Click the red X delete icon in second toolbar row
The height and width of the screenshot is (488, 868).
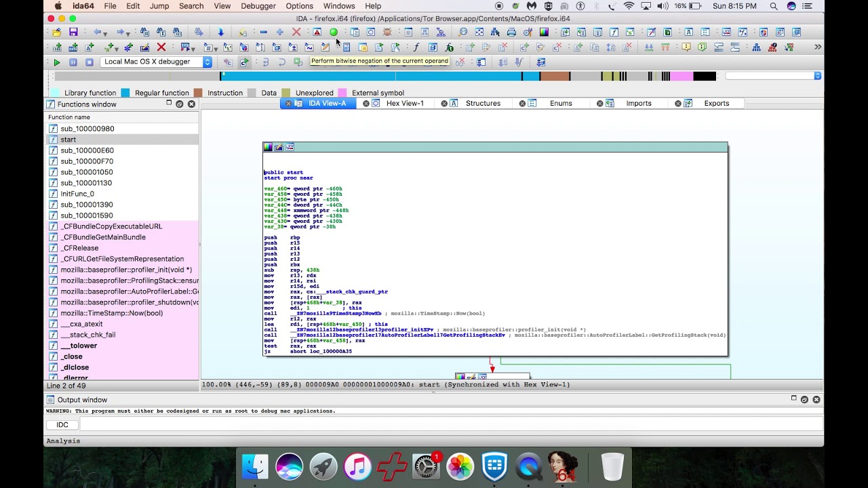[x=161, y=47]
